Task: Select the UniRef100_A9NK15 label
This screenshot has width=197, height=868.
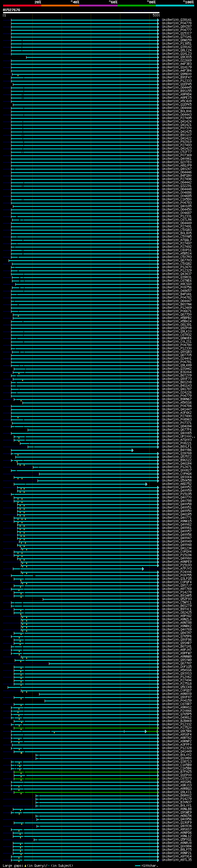Action: [x=177, y=521]
